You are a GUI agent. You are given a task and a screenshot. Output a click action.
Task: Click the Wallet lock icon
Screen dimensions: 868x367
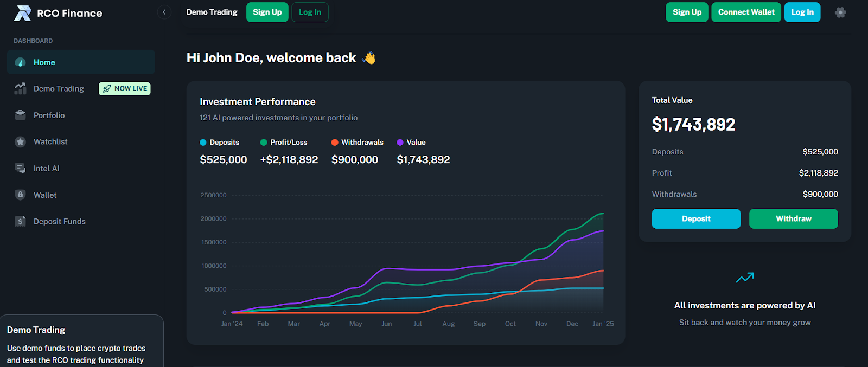pyautogui.click(x=21, y=195)
